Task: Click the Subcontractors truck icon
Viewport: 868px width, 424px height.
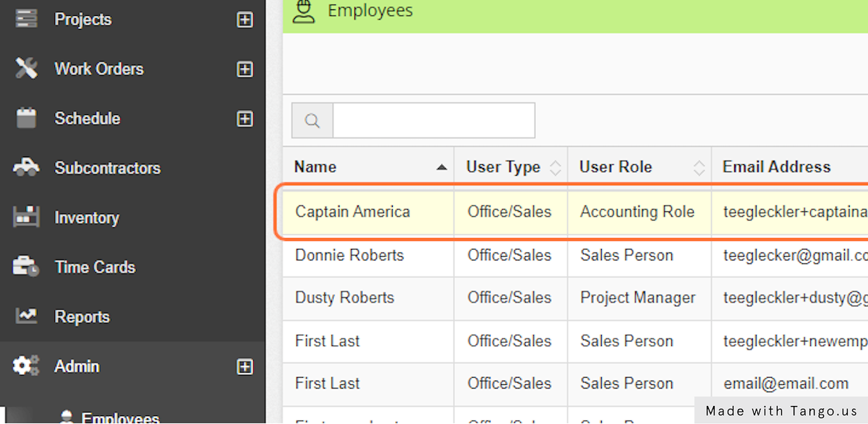Action: point(25,167)
